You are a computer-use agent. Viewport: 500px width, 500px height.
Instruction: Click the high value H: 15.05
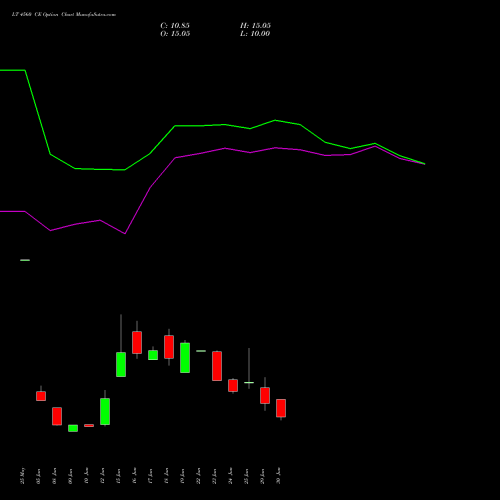(x=255, y=26)
